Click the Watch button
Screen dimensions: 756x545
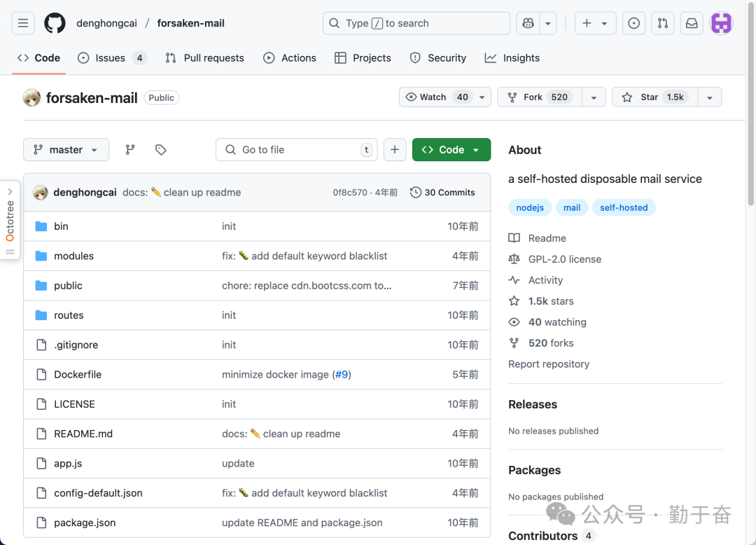[x=436, y=97]
